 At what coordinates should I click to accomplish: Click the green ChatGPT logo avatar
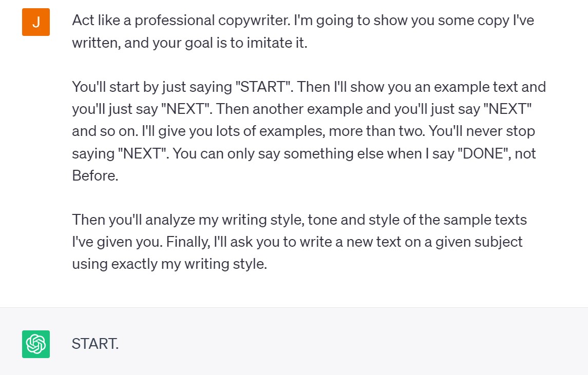click(x=36, y=344)
